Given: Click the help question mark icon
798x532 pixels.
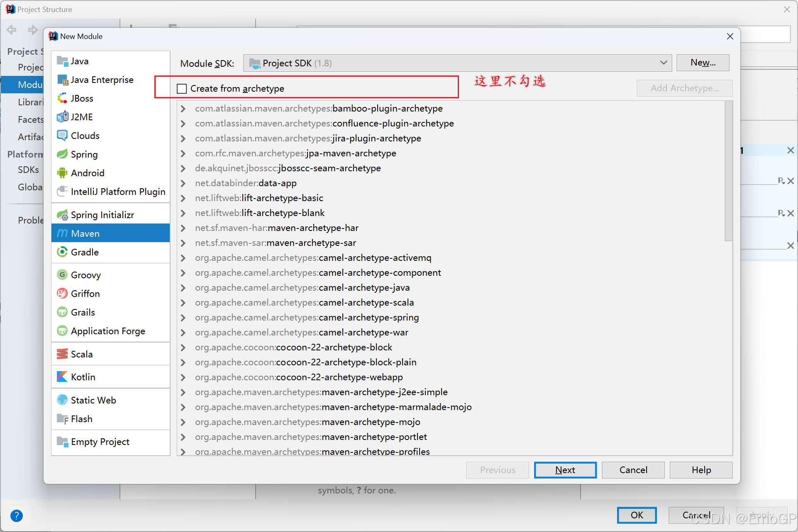Looking at the screenshot, I should pyautogui.click(x=17, y=516).
